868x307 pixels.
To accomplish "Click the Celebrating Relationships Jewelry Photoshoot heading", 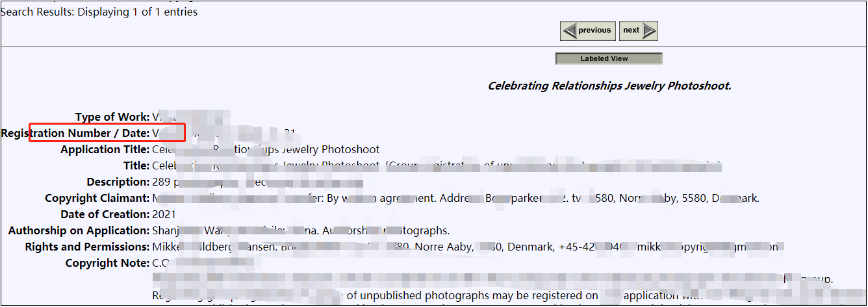I will [609, 86].
